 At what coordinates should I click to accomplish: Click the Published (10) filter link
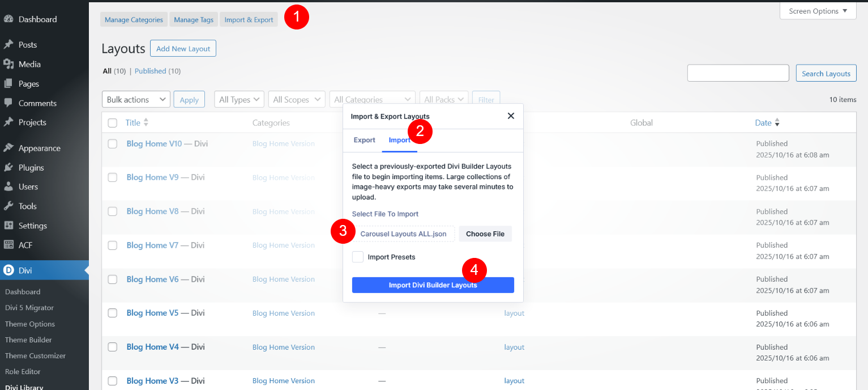(157, 71)
